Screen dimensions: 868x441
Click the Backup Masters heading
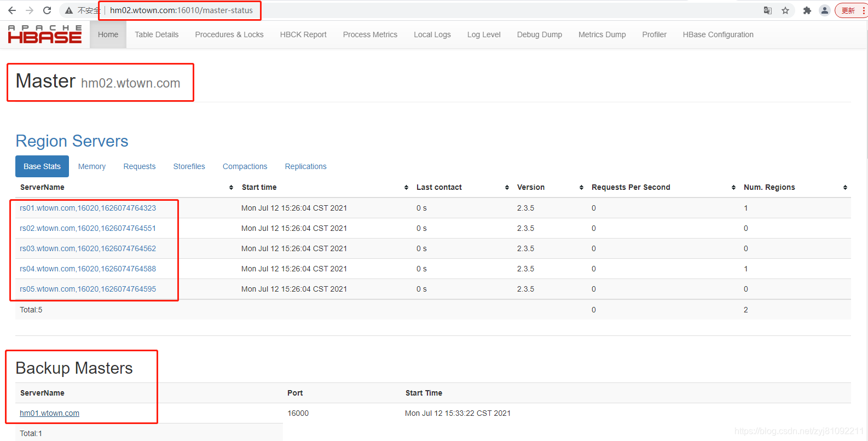pyautogui.click(x=74, y=368)
